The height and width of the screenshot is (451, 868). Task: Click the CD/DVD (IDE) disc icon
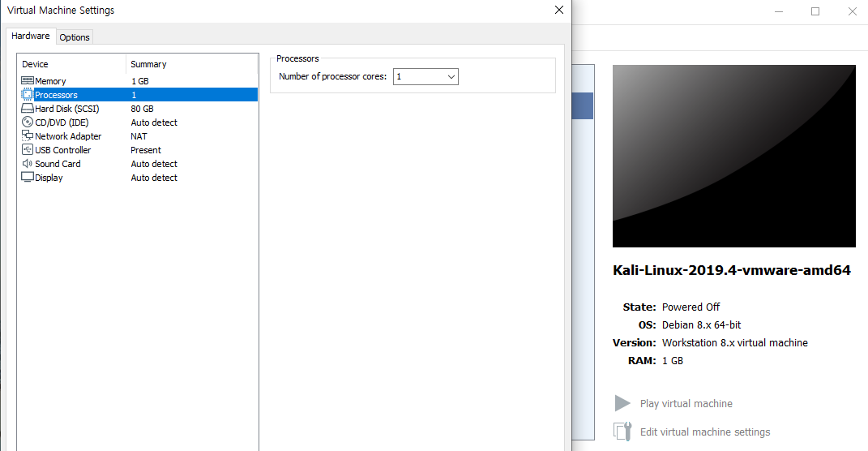(27, 122)
